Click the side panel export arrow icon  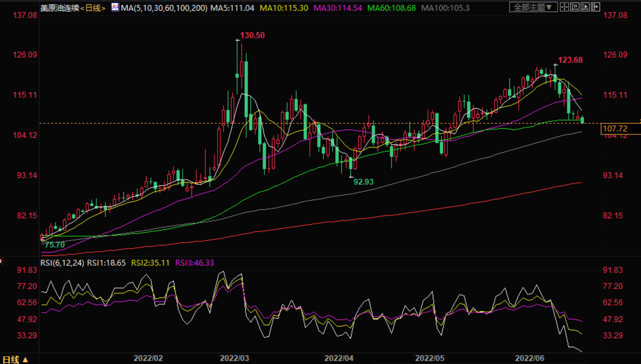point(596,7)
